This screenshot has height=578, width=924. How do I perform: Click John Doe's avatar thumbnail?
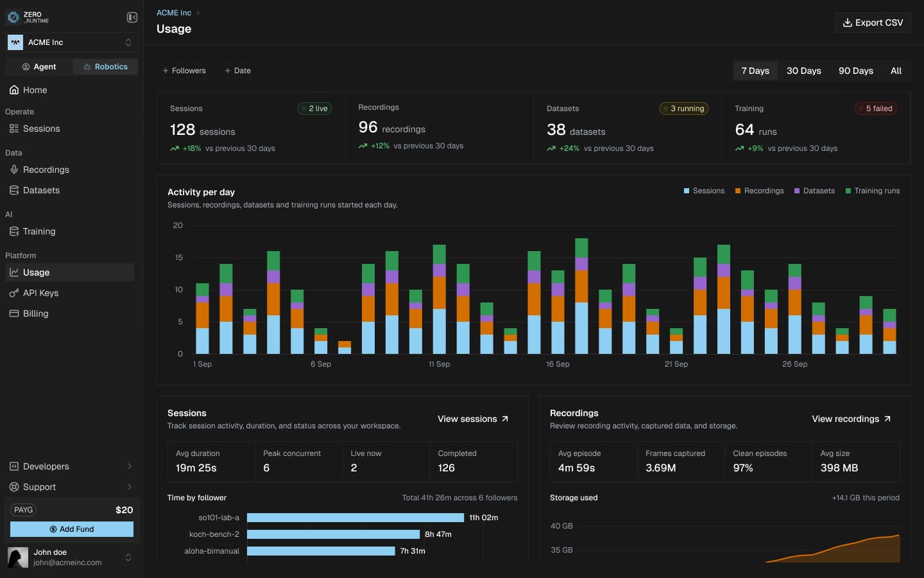point(18,557)
